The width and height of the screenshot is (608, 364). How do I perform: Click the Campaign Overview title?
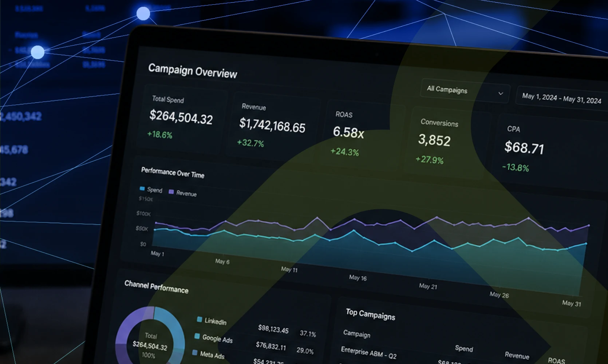(x=193, y=71)
